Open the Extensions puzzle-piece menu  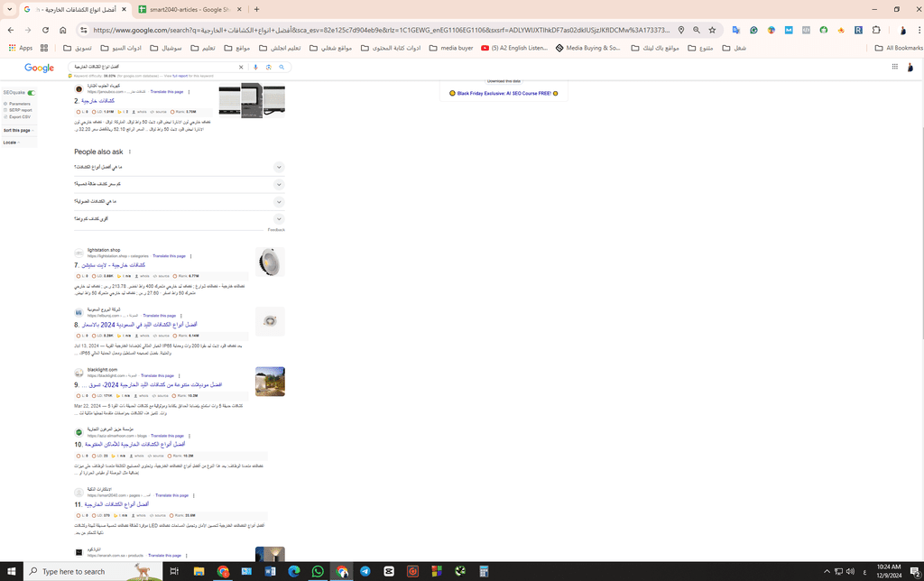pyautogui.click(x=876, y=30)
